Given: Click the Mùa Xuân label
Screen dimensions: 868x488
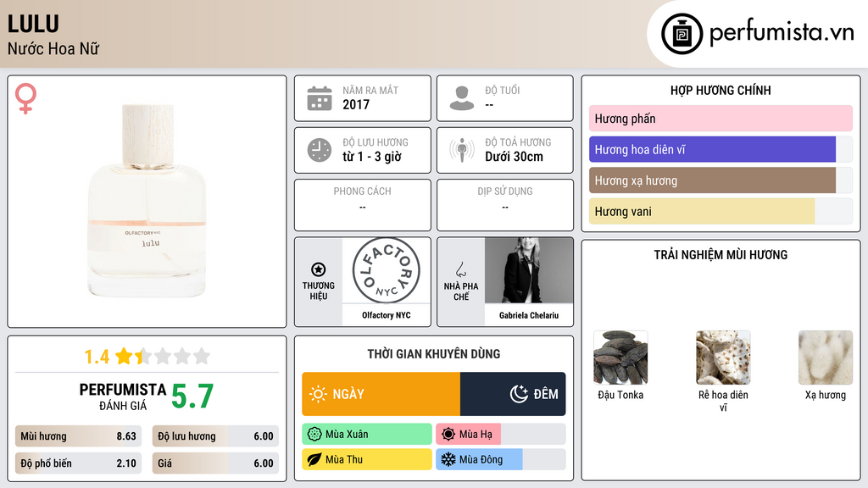Looking at the screenshot, I should point(347,435).
